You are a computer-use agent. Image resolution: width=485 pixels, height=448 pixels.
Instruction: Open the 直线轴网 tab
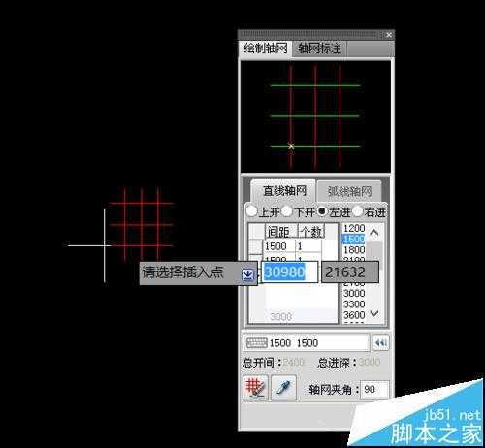284,191
